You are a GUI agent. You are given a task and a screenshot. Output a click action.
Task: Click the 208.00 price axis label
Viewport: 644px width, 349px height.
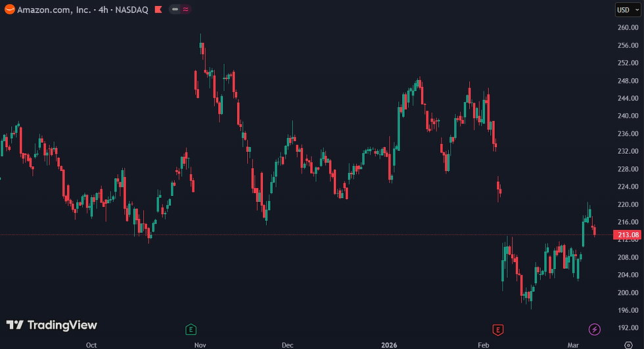pos(628,257)
